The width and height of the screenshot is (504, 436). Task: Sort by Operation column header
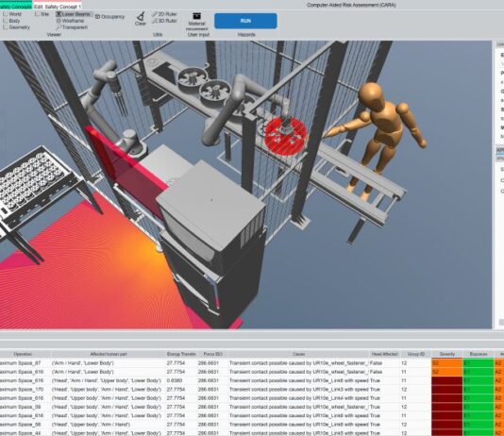pos(23,354)
